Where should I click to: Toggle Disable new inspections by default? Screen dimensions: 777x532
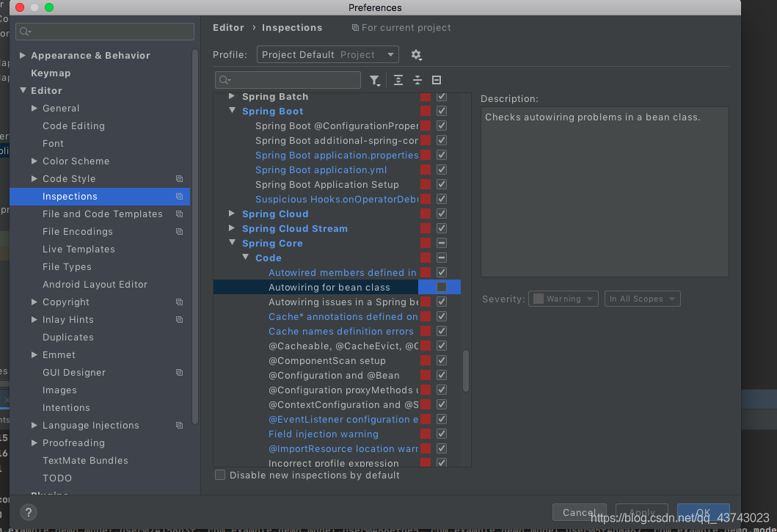click(x=220, y=475)
